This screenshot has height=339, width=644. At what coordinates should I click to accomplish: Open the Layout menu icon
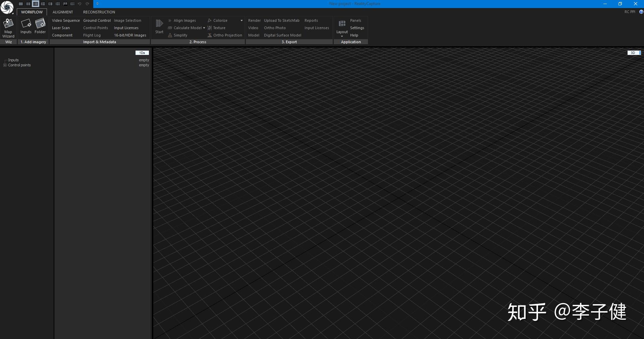coord(342,28)
